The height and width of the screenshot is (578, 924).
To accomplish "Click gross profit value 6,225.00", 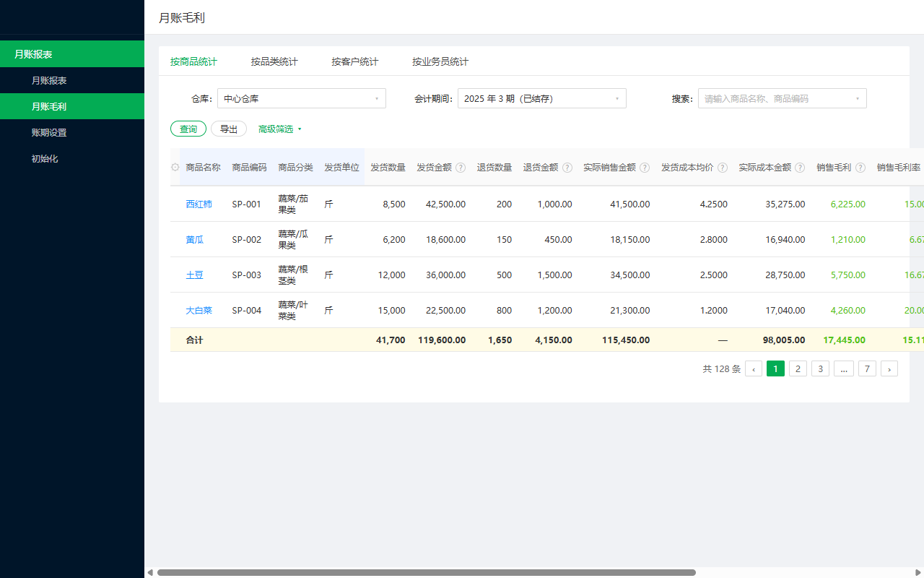I will pos(848,204).
